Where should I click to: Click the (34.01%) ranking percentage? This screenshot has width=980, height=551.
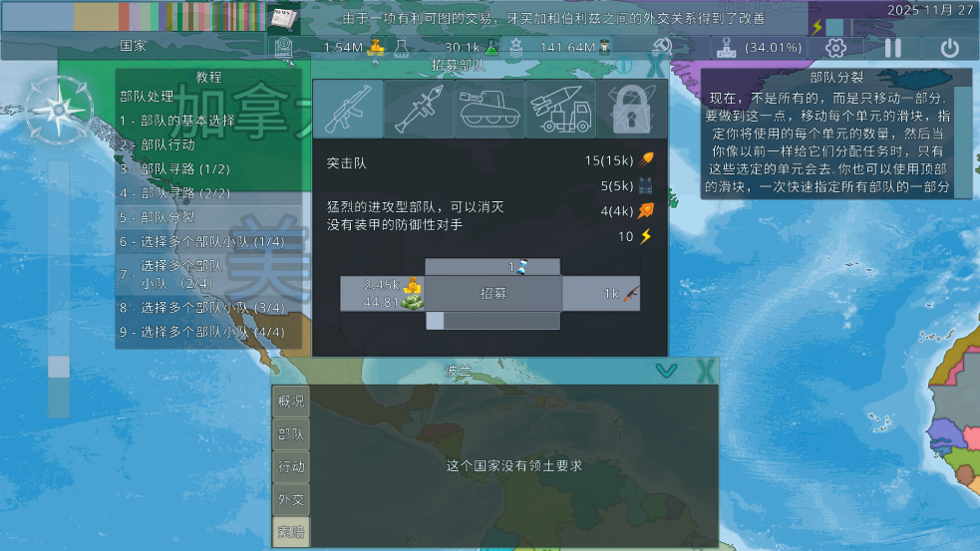click(x=773, y=48)
